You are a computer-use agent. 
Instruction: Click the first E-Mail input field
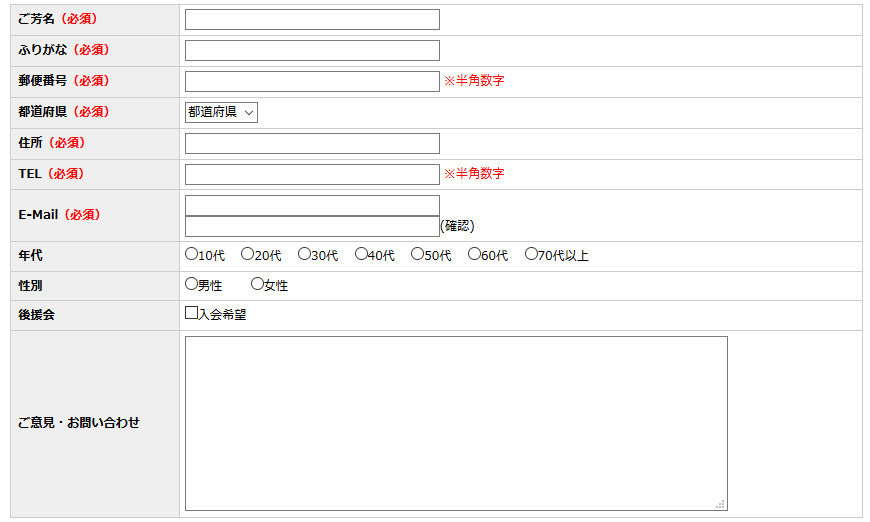tap(312, 205)
